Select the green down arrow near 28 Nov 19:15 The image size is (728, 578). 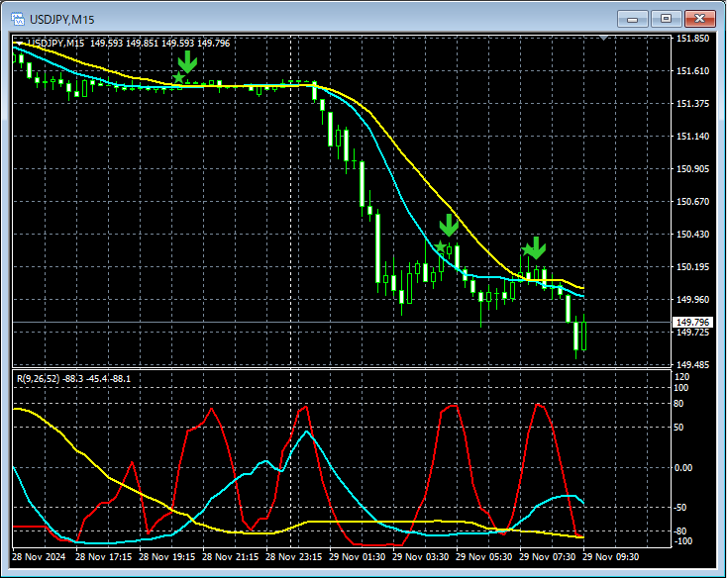point(187,62)
